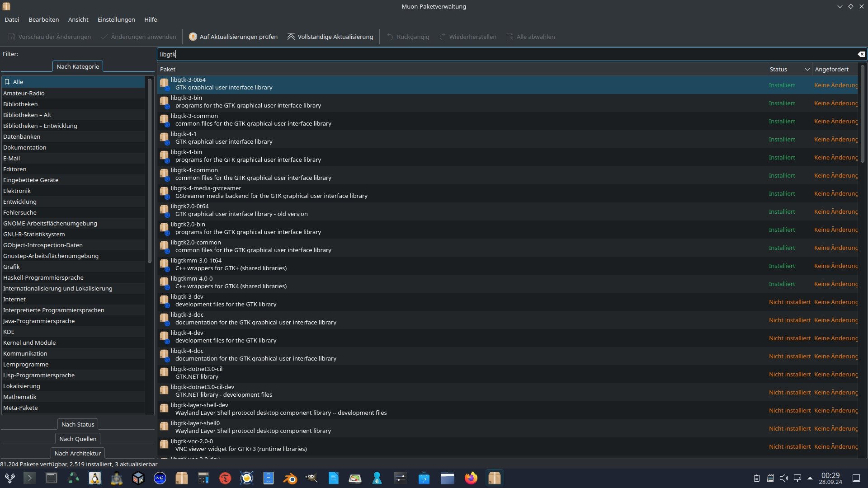Click the check for updates icon
Screen dimensions: 868x488
coord(193,37)
